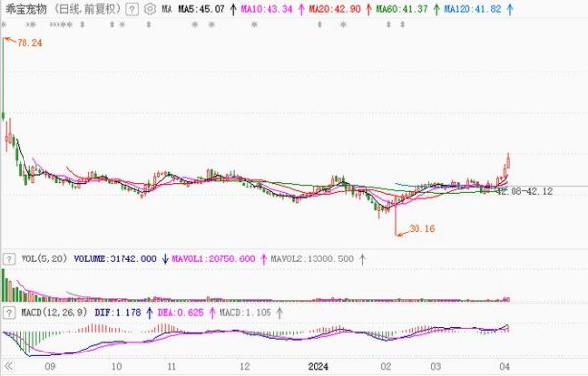Click the DEA:0.625 readout
Viewport: 588px width, 376px height.
click(x=180, y=312)
